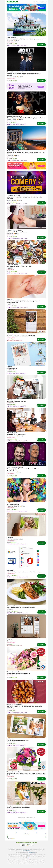
Task: Open the Bis zu 25% promo banner
Action: (26, 86)
